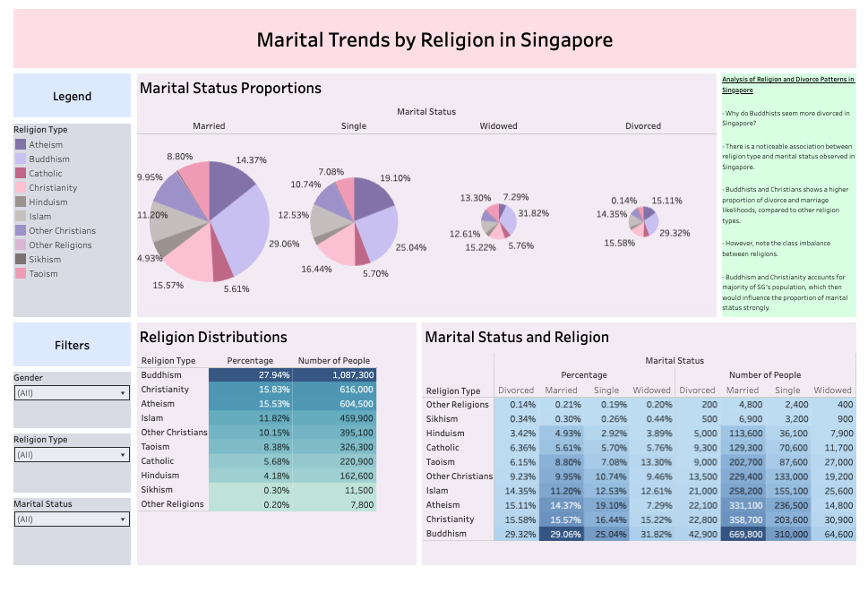Click the Taoism legend color swatch
Viewport: 868px width, 601px height.
21,274
